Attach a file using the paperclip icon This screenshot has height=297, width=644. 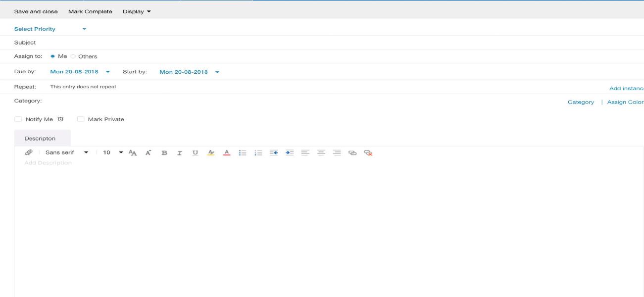tap(29, 152)
